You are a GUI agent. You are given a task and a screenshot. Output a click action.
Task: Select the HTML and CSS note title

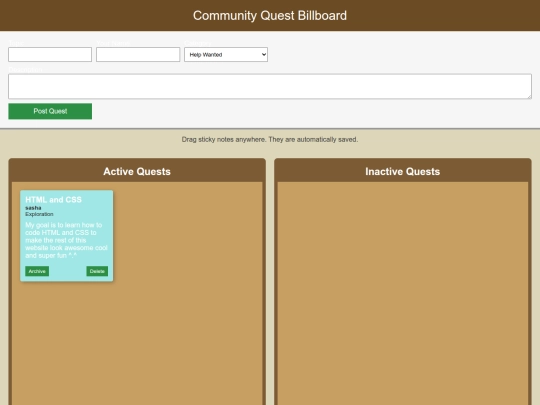pos(53,200)
